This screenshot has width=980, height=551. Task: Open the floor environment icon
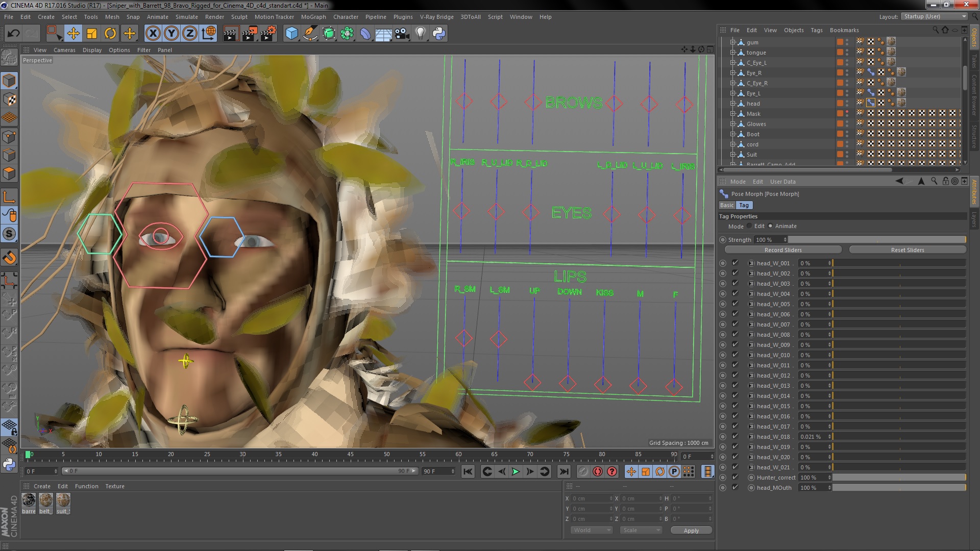383,34
